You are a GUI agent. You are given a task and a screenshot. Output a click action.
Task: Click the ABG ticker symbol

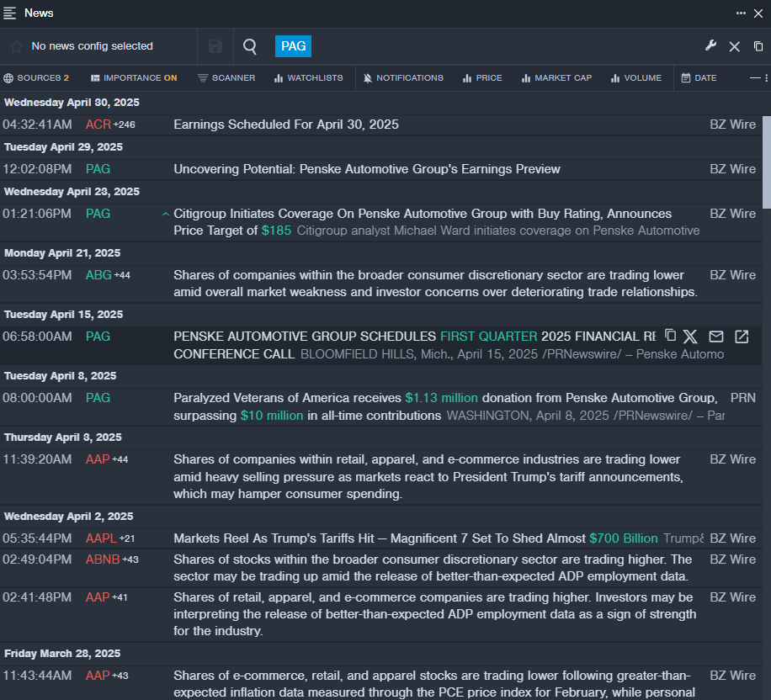[98, 275]
